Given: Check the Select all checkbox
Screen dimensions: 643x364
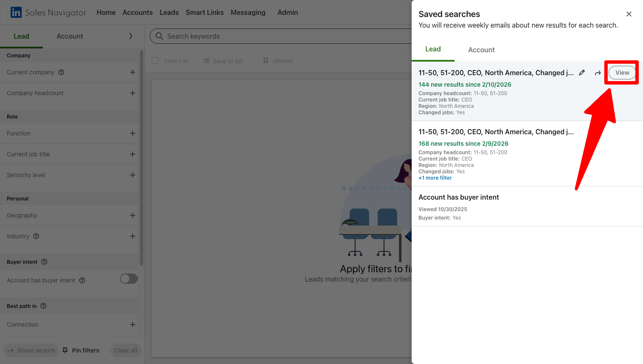Looking at the screenshot, I should coord(155,60).
